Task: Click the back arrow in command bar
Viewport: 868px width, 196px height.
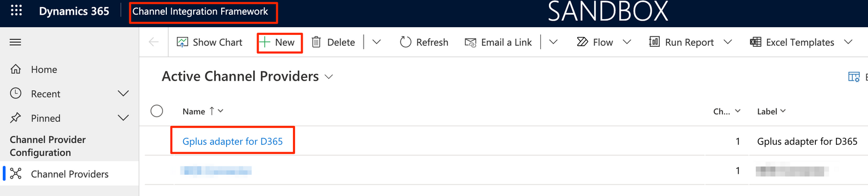Action: 154,42
